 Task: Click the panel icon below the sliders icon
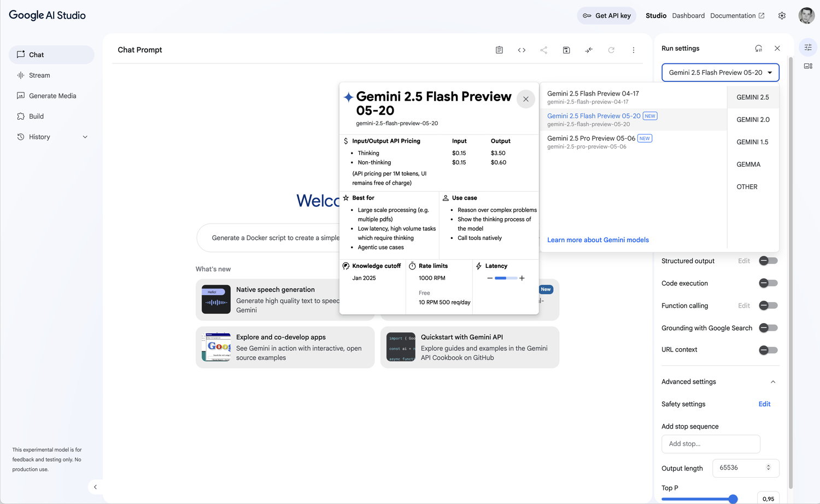(x=808, y=66)
